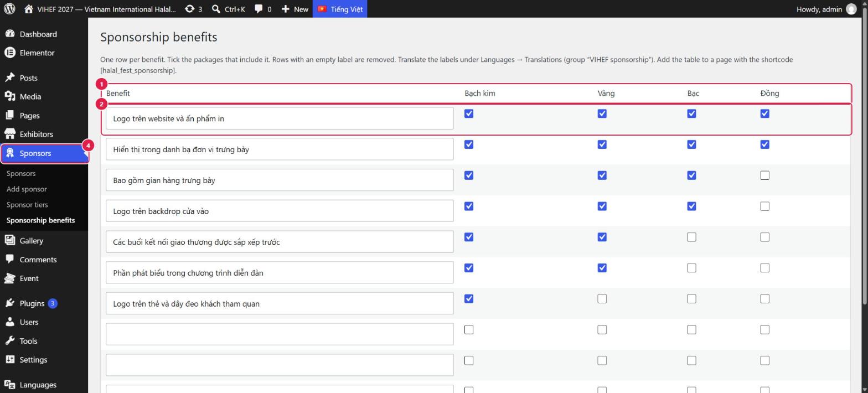The width and height of the screenshot is (868, 393).
Task: Untick Đồng for 'Hiển thị trong danh bạ' row
Action: coord(764,144)
